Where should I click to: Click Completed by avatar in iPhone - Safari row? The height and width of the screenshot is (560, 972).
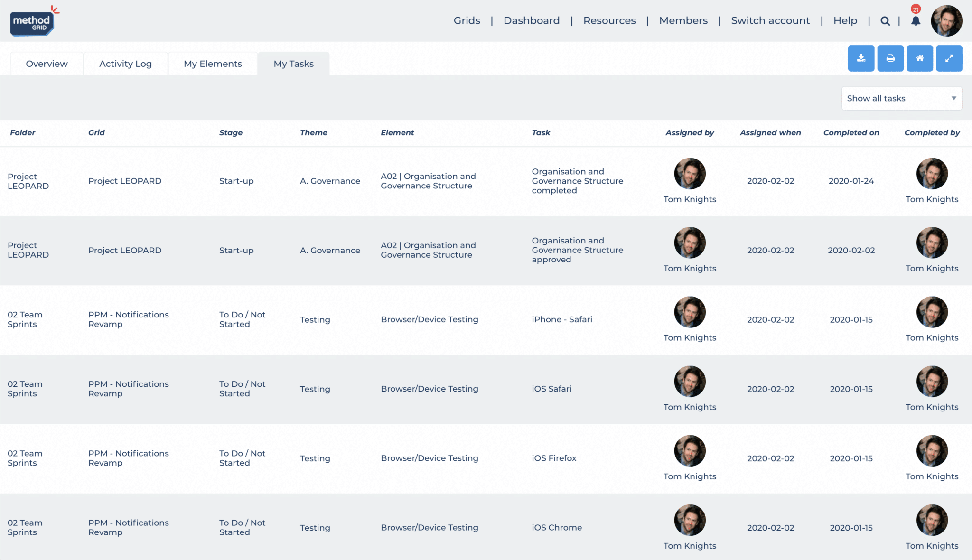click(x=932, y=312)
